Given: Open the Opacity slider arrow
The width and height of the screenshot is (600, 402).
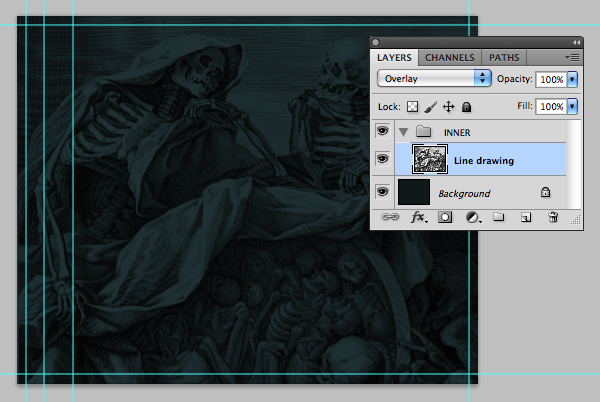Looking at the screenshot, I should [572, 79].
